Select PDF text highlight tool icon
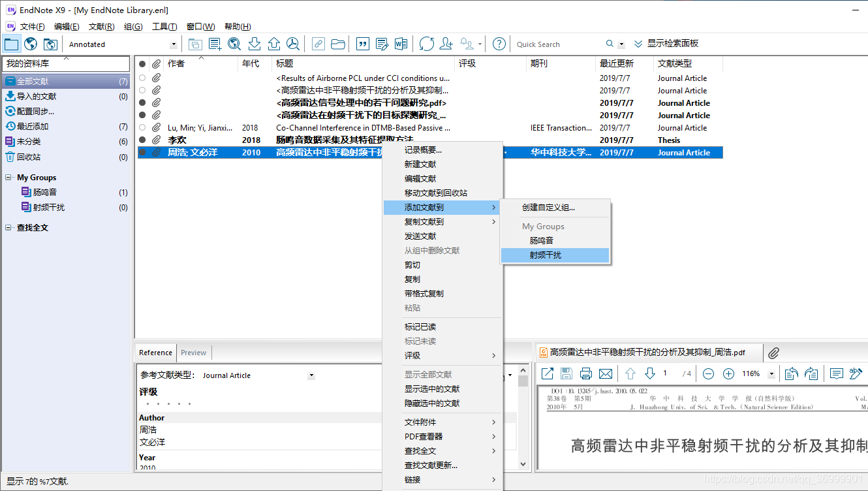Viewport: 868px width, 491px height. point(856,373)
